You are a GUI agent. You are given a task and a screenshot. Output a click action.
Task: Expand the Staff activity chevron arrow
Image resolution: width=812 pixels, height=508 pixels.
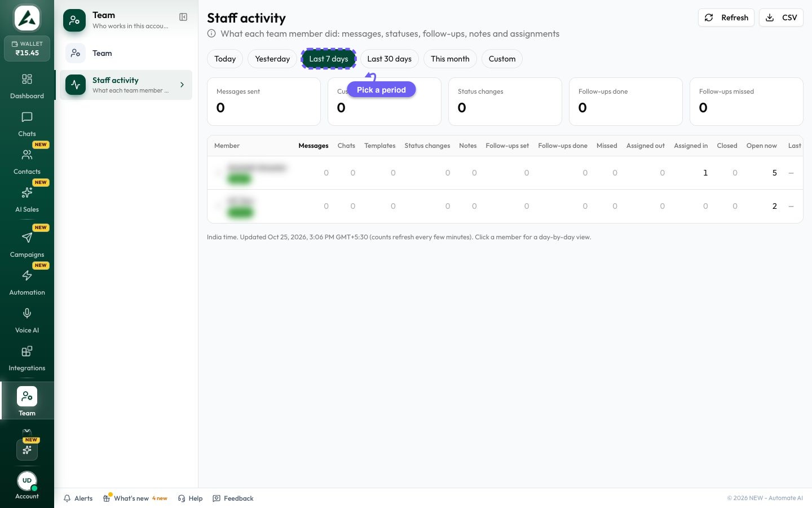182,85
